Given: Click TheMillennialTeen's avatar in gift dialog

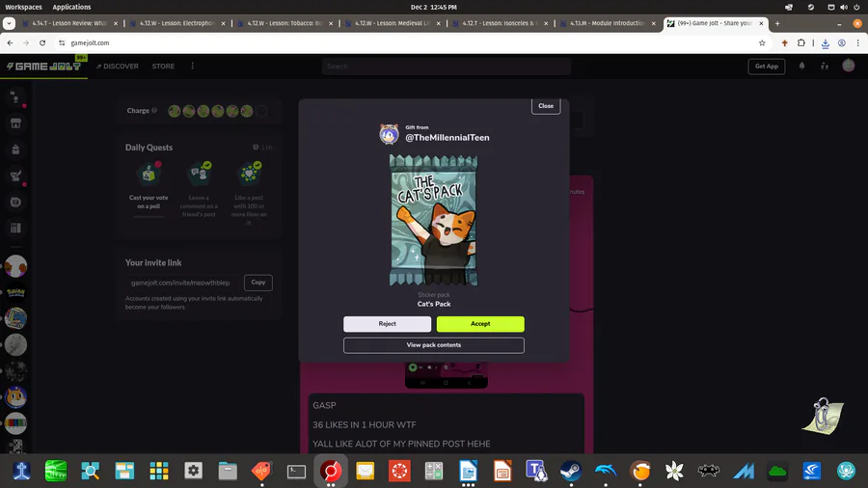Looking at the screenshot, I should (x=389, y=134).
